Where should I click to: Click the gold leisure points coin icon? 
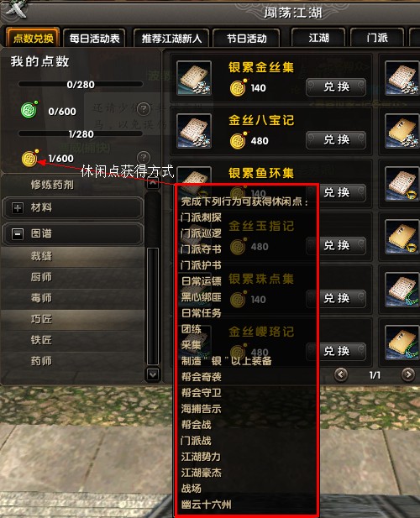point(30,158)
